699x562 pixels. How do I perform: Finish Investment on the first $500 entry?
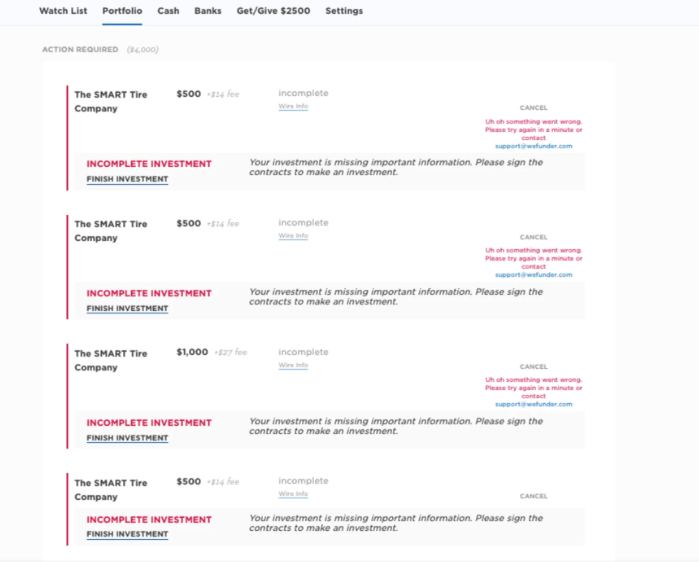[127, 179]
